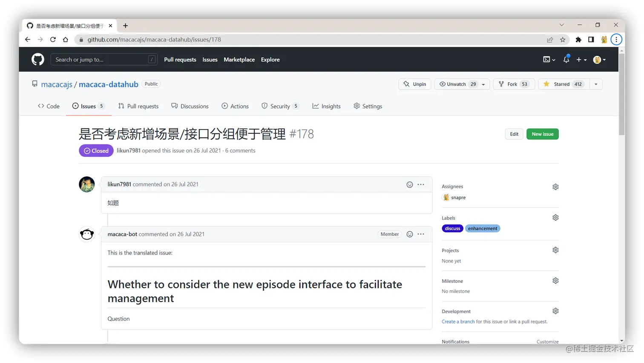Toggle the browser side panel
This screenshot has width=644, height=363.
coord(591,40)
